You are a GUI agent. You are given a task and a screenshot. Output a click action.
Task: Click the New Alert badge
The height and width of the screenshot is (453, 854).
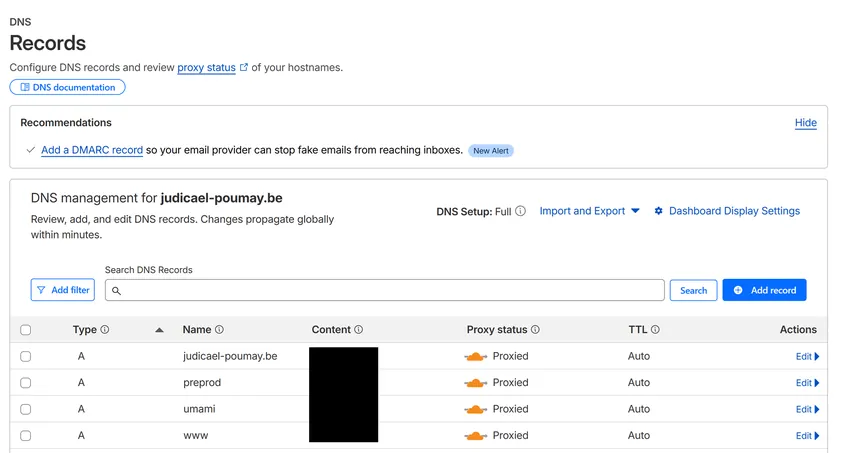[x=491, y=151]
